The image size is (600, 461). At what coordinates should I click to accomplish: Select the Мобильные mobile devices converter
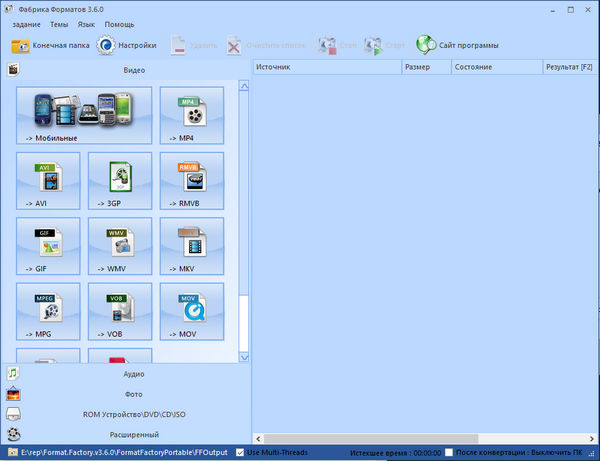84,115
